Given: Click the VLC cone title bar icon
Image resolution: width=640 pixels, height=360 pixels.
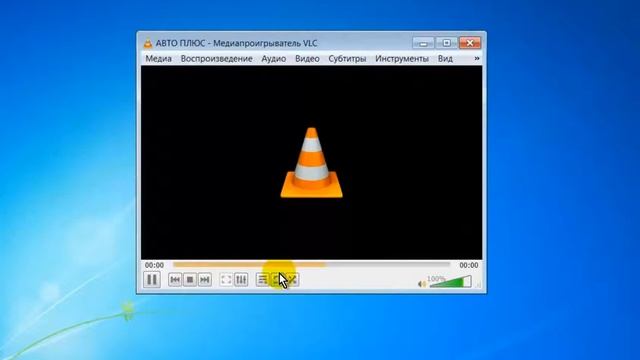Looking at the screenshot, I should (x=147, y=43).
